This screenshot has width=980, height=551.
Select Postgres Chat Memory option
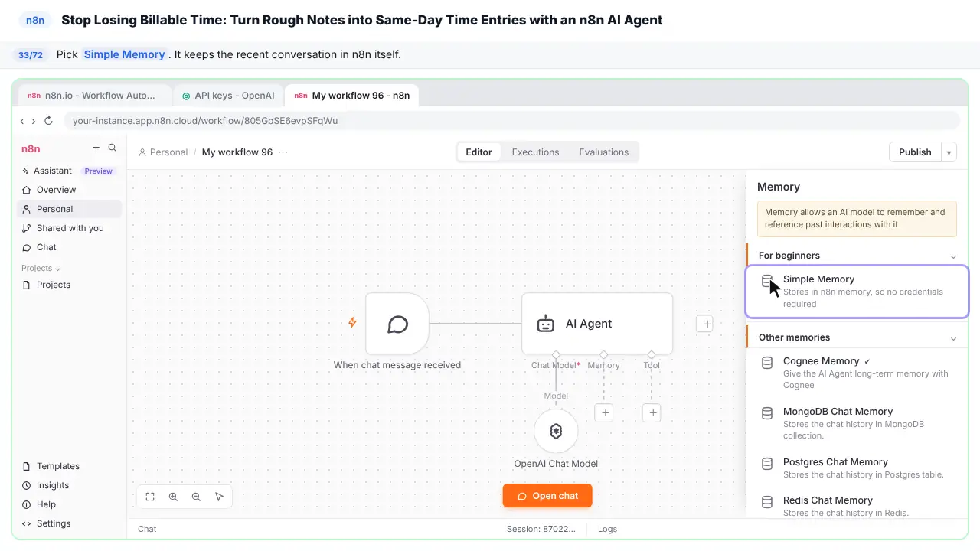857,468
